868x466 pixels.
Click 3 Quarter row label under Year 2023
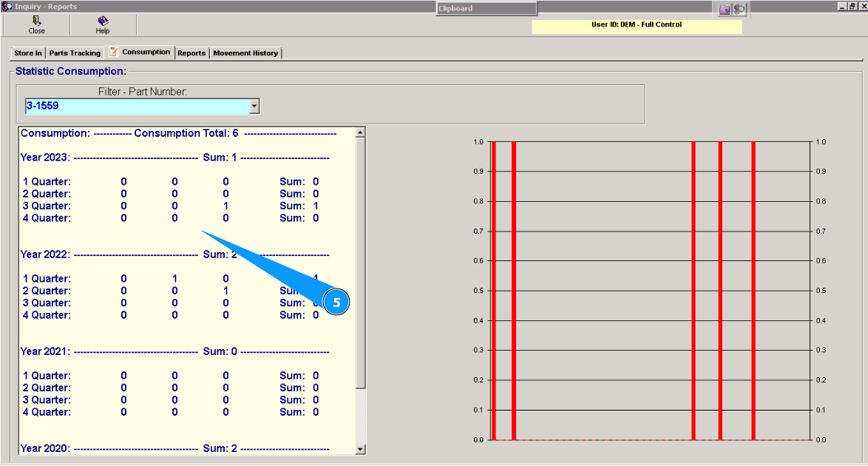tap(47, 206)
